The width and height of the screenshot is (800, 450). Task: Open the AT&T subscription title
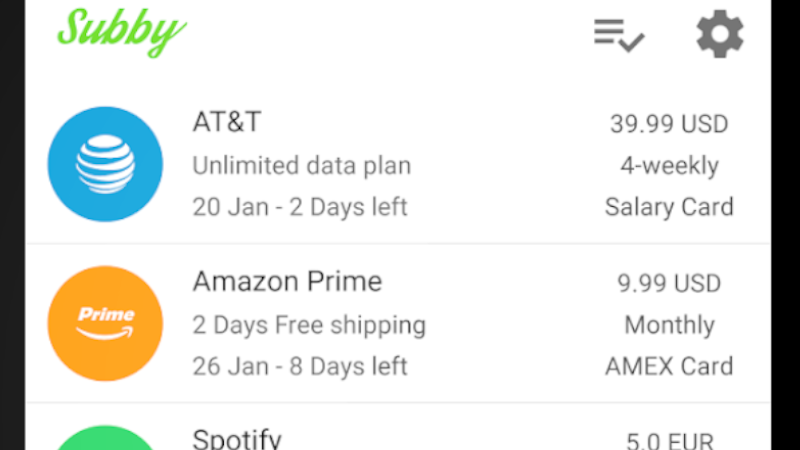(227, 122)
